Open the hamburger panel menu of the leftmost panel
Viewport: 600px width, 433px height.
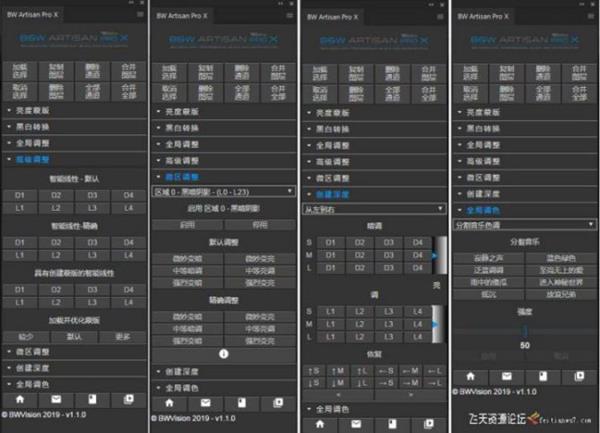click(139, 15)
